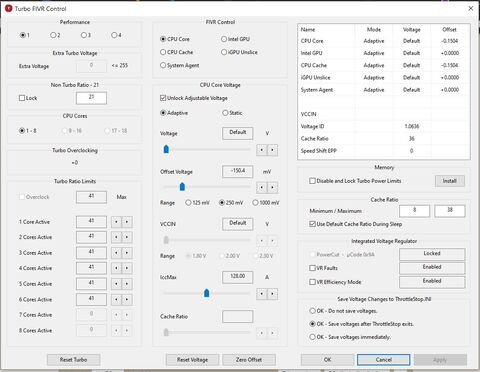The width and height of the screenshot is (480, 372).
Task: Click the Cache Ratio maximum field
Action: 450,211
